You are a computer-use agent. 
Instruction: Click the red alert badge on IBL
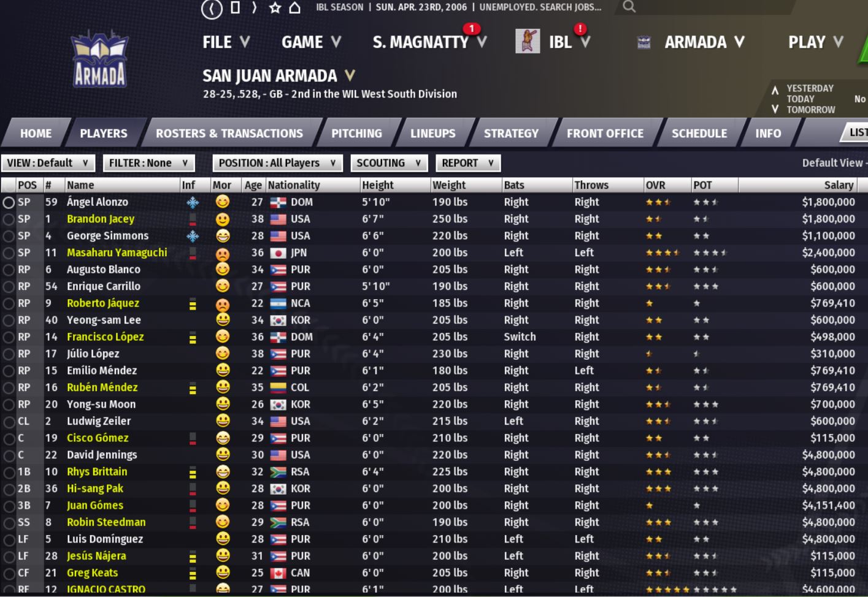click(580, 28)
